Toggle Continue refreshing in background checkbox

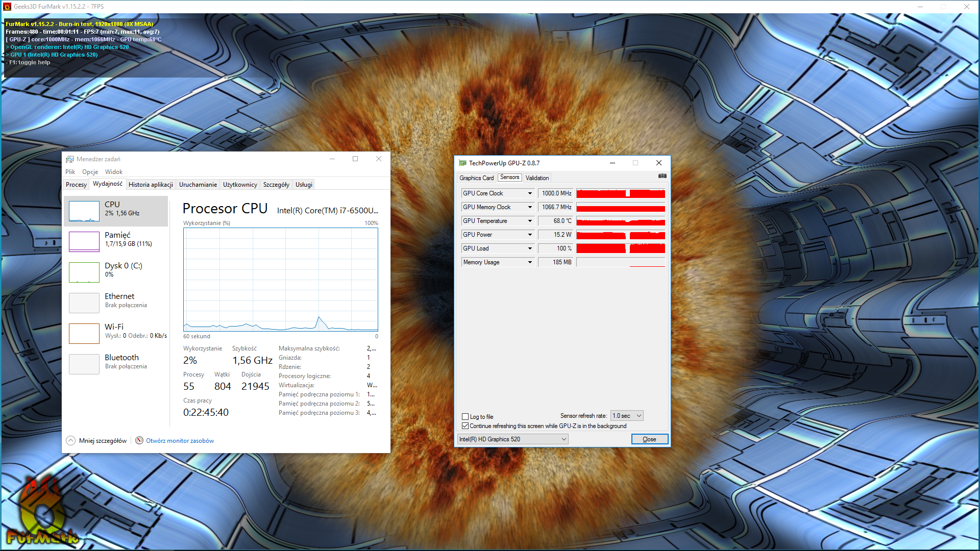pos(465,426)
